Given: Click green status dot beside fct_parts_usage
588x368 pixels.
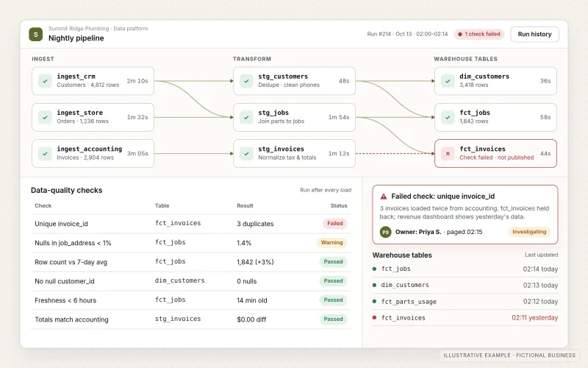Looking at the screenshot, I should (374, 301).
